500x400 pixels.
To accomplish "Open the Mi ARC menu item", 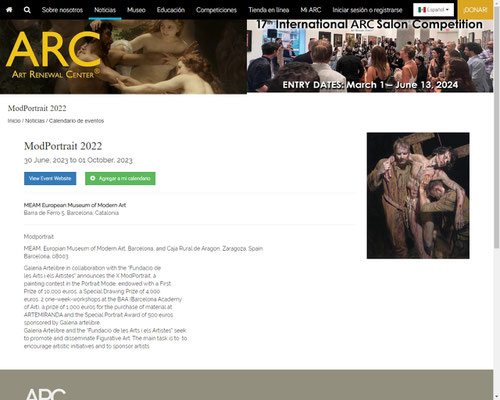I will click(311, 10).
